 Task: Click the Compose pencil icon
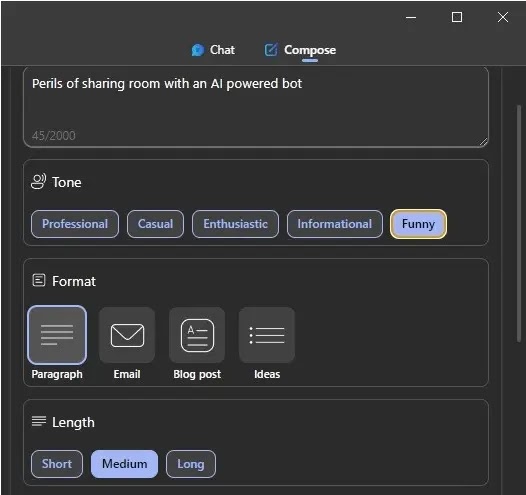[271, 50]
